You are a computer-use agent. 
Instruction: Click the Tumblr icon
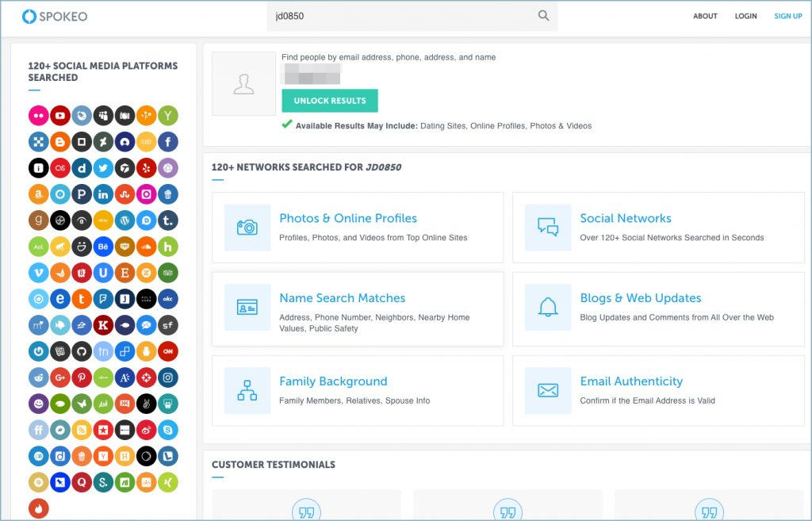(168, 220)
